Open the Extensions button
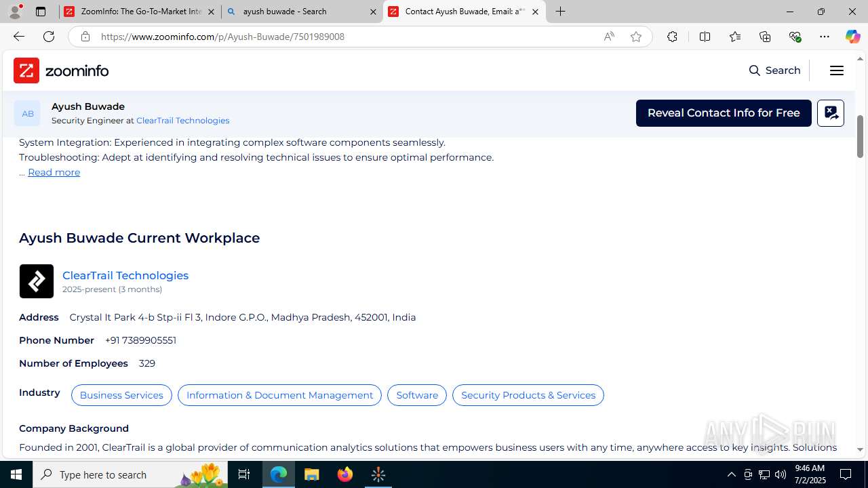 click(x=672, y=37)
